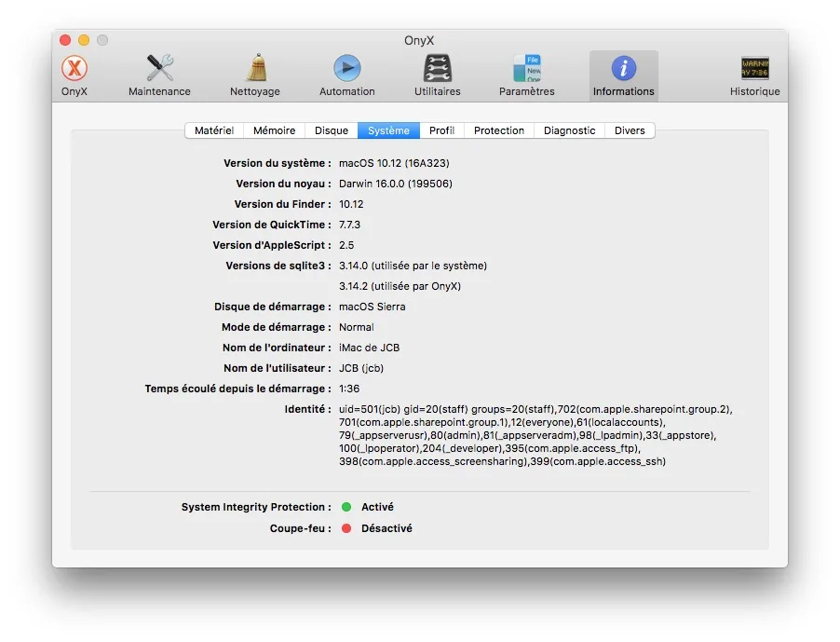Click the System Integrity Protection label
Screen dimensions: 840x642
click(x=256, y=507)
